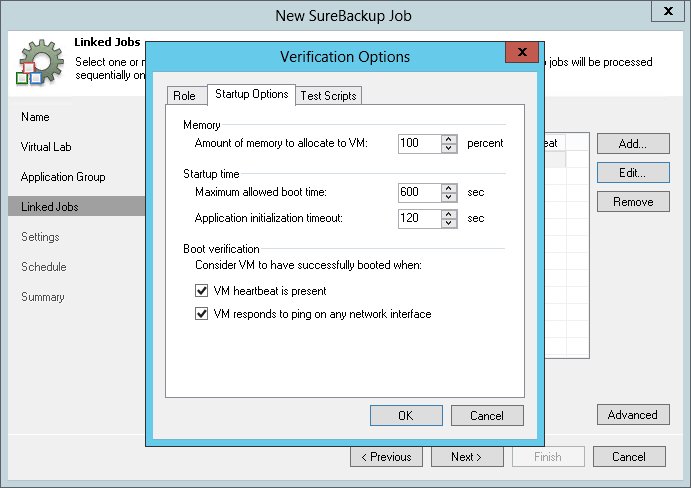Decrease application initialization timeout
This screenshot has width=691, height=488.
click(x=449, y=223)
